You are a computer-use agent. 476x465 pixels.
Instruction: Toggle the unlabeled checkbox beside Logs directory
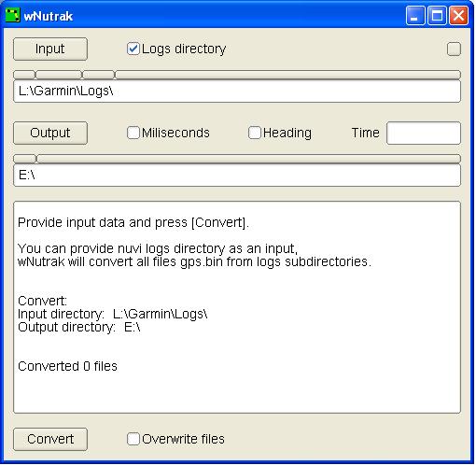[454, 49]
